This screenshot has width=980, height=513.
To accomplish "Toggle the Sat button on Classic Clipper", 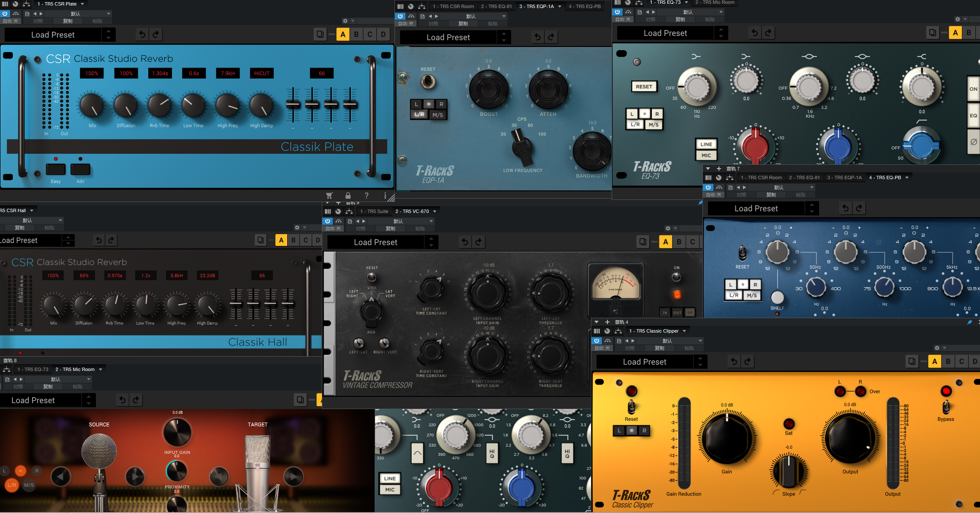I will 789,423.
